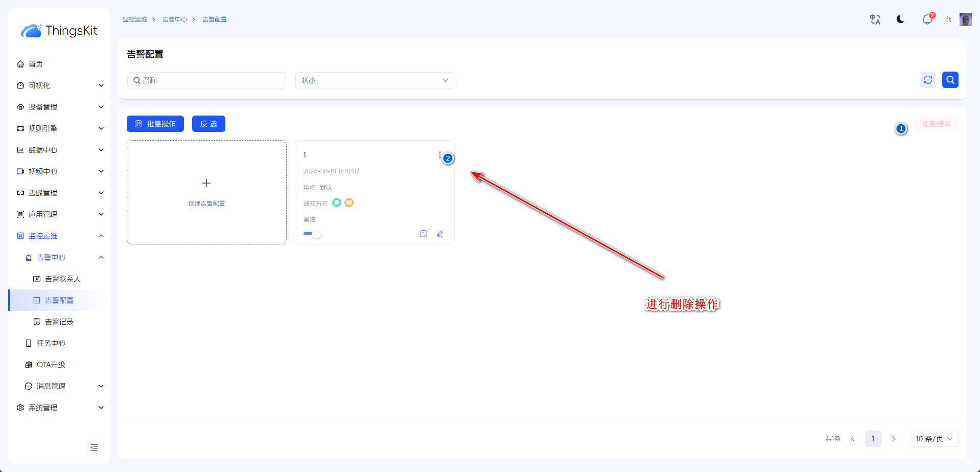Expand the 设备管理 sidebar menu

(59, 107)
